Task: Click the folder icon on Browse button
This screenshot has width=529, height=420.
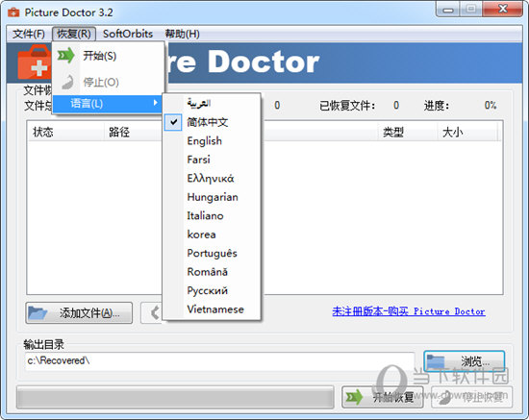Action: [436, 361]
